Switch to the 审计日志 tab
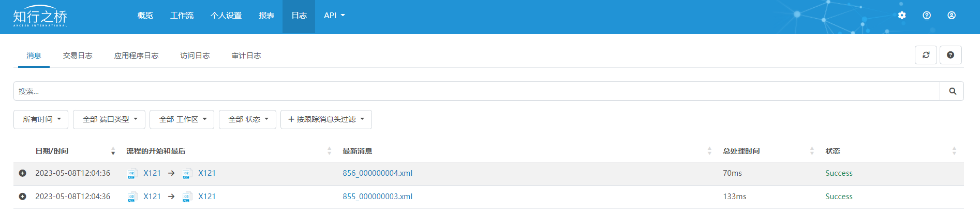This screenshot has height=209, width=980. [246, 55]
